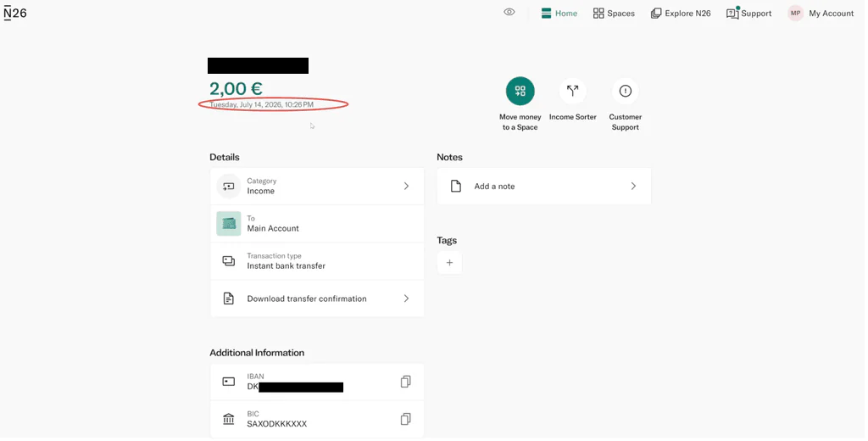Click the transfer confirmation document icon
This screenshot has width=868, height=441.
(229, 298)
